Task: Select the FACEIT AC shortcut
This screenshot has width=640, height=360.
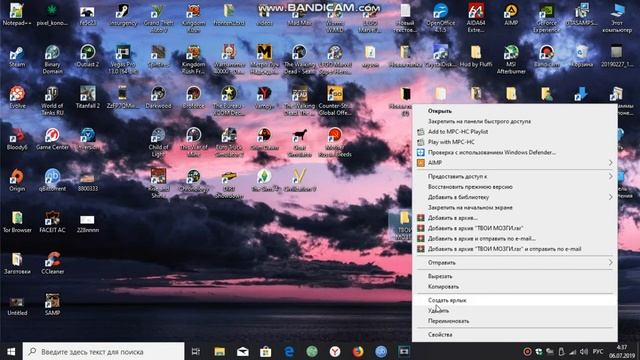Action: [x=52, y=222]
